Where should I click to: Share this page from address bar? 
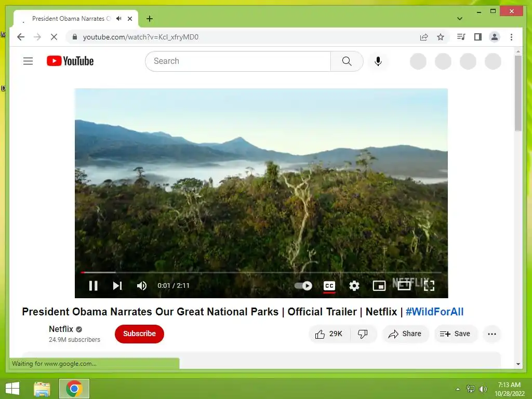click(424, 37)
